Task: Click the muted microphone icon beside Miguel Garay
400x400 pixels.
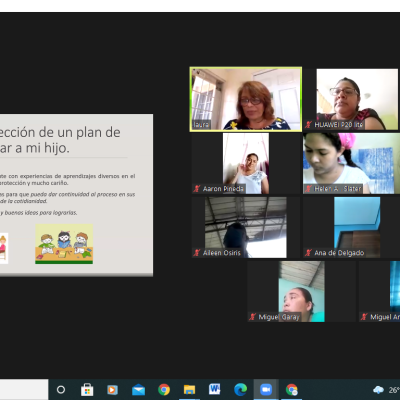Action: (253, 317)
